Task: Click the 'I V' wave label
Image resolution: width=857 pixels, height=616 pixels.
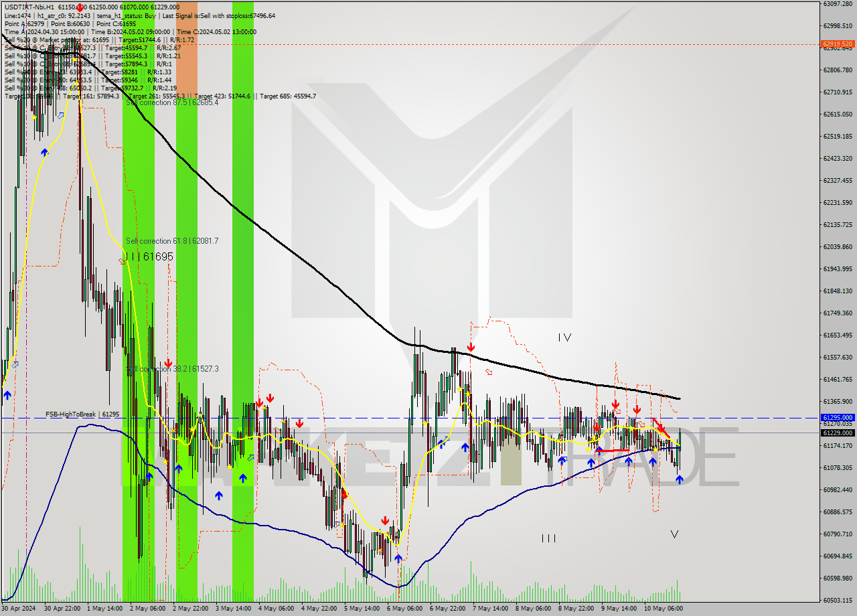Action: click(x=564, y=338)
